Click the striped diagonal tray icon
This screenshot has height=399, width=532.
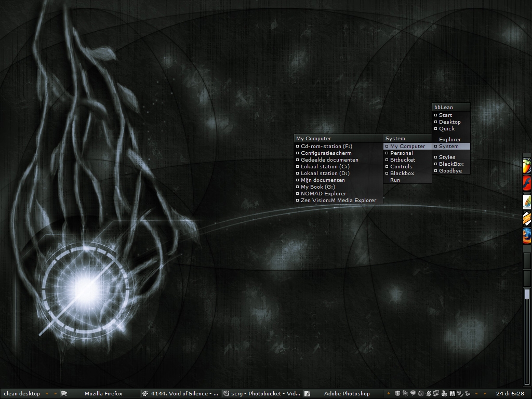pyautogui.click(x=429, y=394)
